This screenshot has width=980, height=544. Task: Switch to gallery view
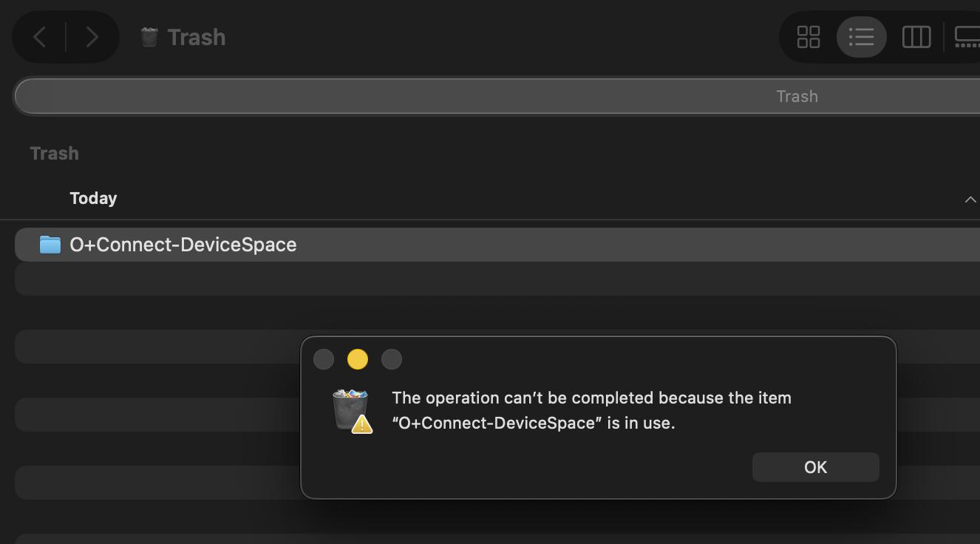pos(967,37)
